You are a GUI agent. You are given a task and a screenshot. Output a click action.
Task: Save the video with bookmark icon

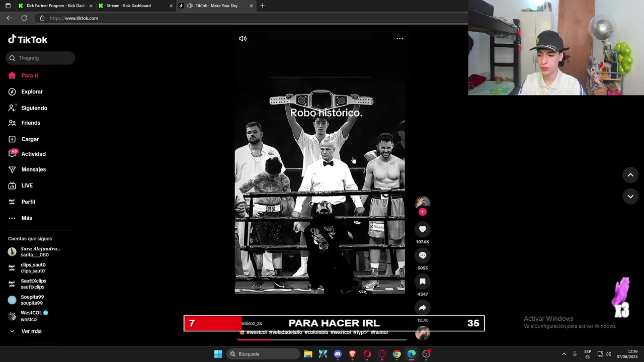point(423,282)
